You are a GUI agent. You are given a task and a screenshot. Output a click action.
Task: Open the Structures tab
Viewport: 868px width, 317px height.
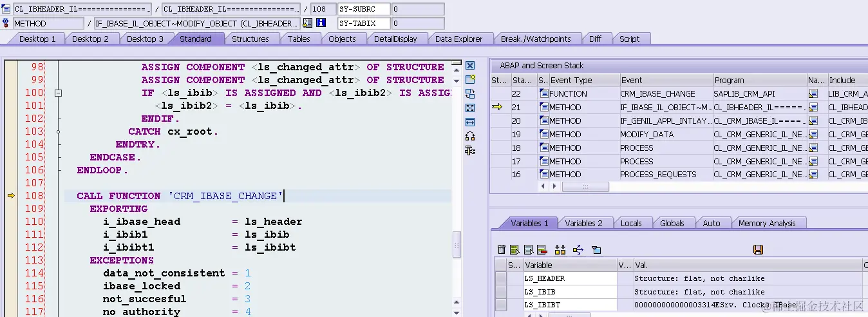tap(250, 39)
